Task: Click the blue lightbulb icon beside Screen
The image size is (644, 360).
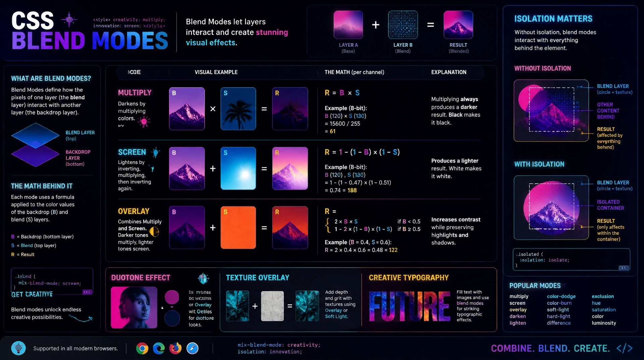Action: 155,152
